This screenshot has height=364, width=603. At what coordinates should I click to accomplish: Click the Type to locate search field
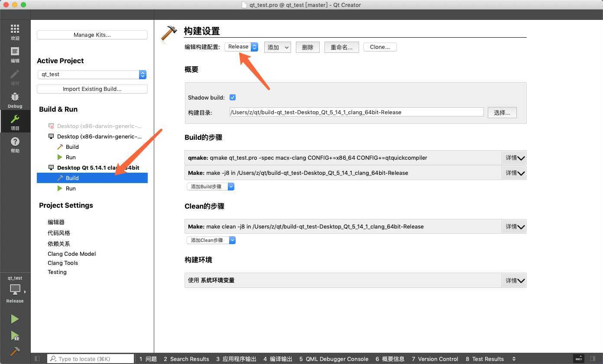coord(91,359)
